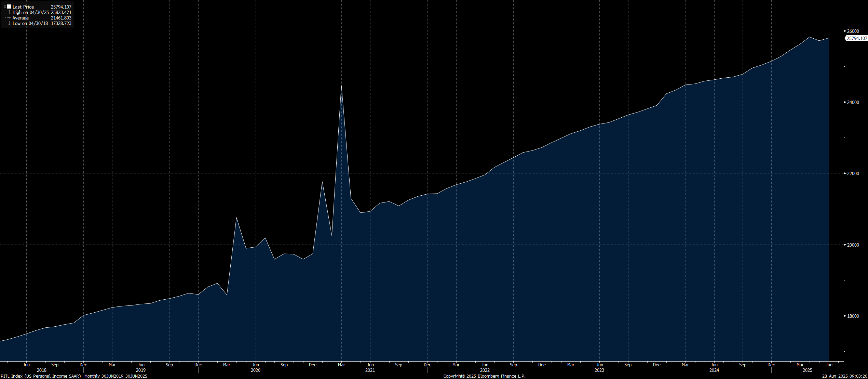The width and height of the screenshot is (868, 379).
Task: Collapse the Last Price legend tree
Action: [5, 6]
